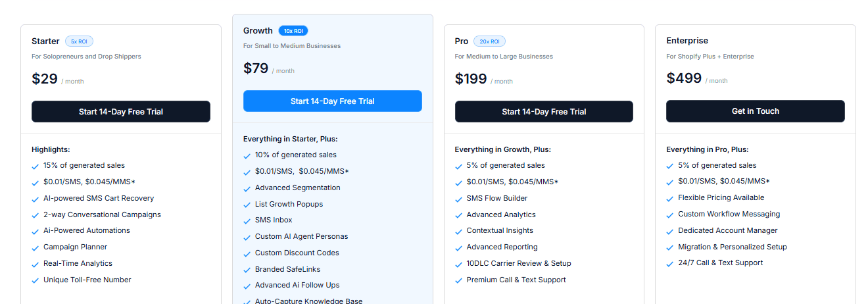Click the checkmark next to SMS Inbox

coord(247,221)
